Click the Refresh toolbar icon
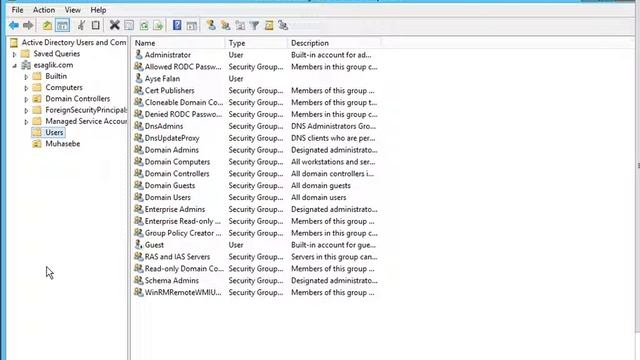The image size is (640, 360). 144,26
